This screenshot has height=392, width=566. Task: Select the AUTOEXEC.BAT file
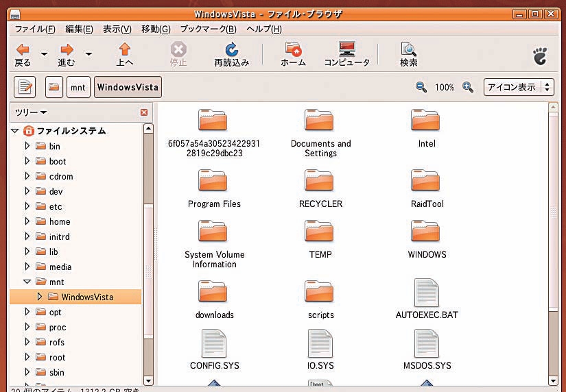426,299
